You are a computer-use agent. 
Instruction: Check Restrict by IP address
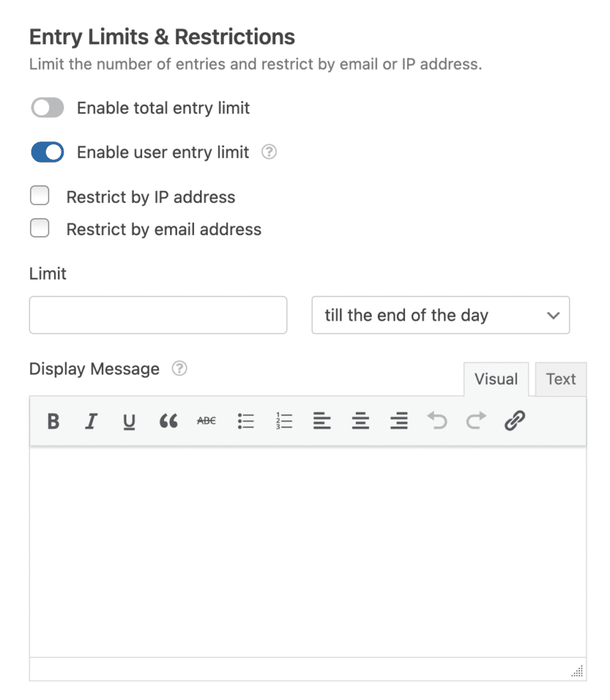click(40, 196)
